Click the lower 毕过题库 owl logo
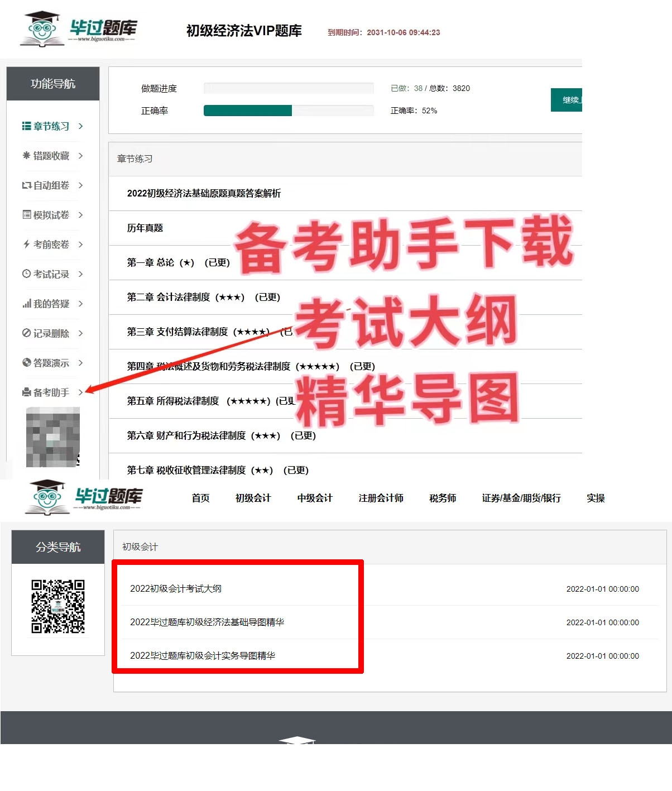The height and width of the screenshot is (791, 672). [x=84, y=497]
